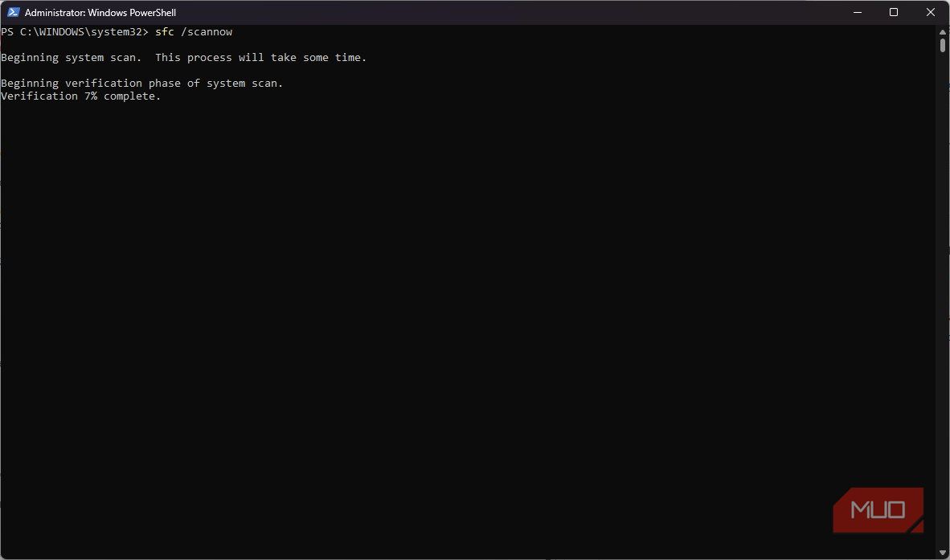Viewport: 950px width, 560px height.
Task: Click the scrollbar up arrow
Action: click(943, 31)
